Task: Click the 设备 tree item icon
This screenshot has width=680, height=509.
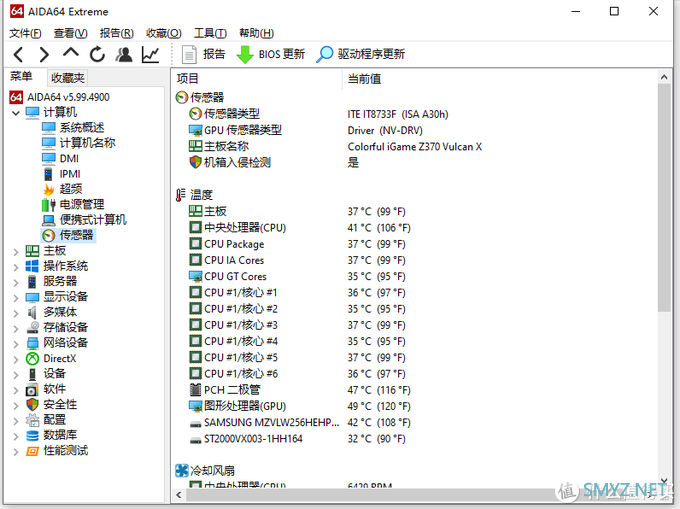Action: coord(33,374)
